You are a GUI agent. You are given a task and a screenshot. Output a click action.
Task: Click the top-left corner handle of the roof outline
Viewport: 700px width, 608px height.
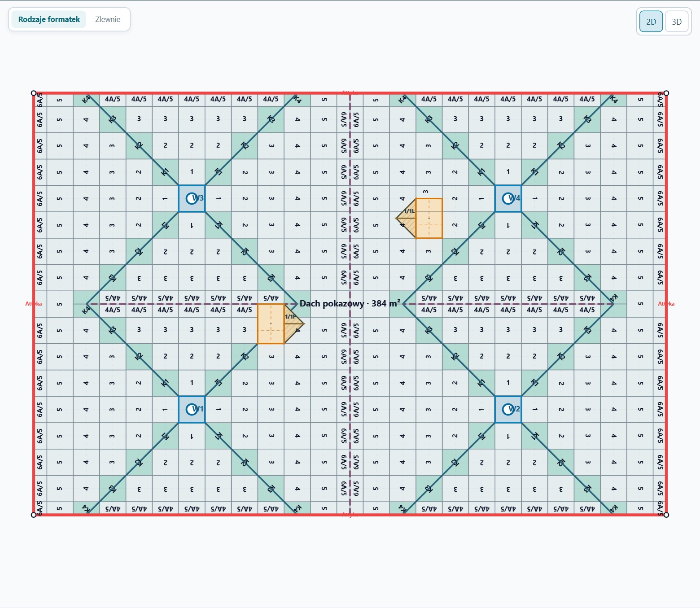(34, 93)
